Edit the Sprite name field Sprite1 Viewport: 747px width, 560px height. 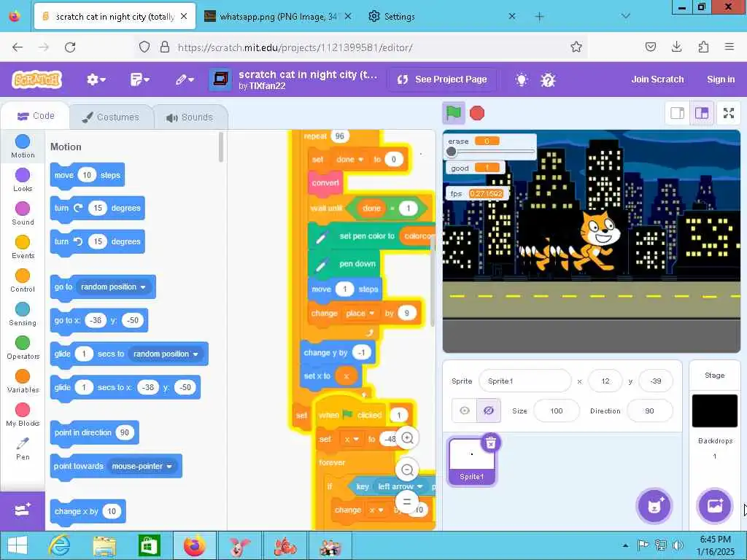click(x=525, y=381)
